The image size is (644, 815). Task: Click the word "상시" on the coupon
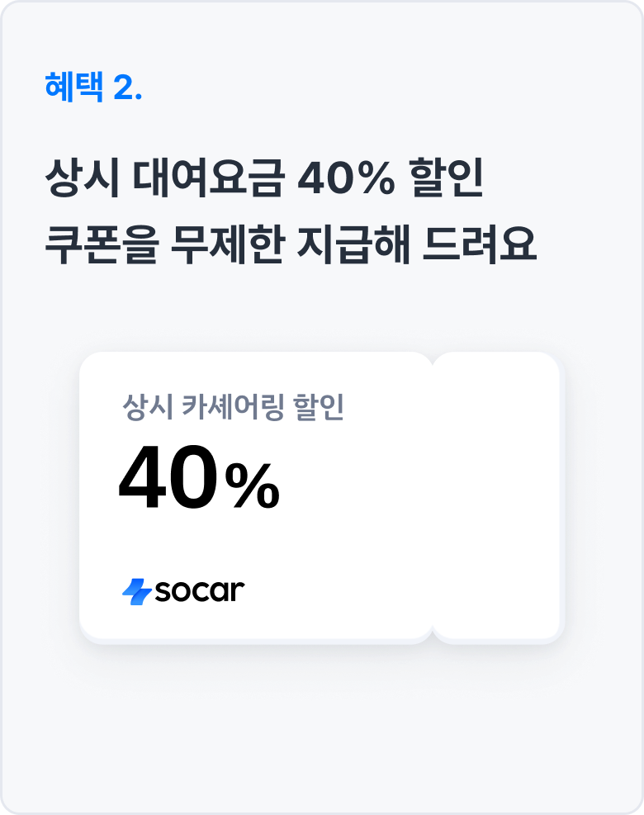coord(145,409)
